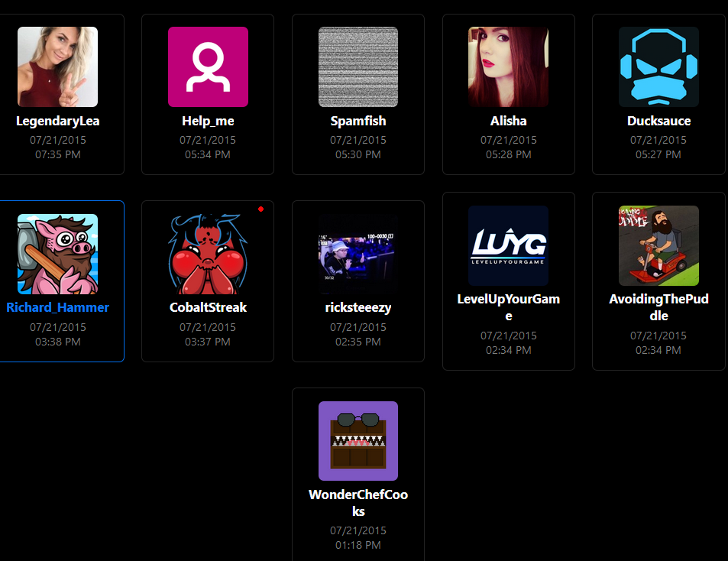The height and width of the screenshot is (561, 728).
Task: Click the Ducksauce blue headset logo
Action: click(658, 66)
